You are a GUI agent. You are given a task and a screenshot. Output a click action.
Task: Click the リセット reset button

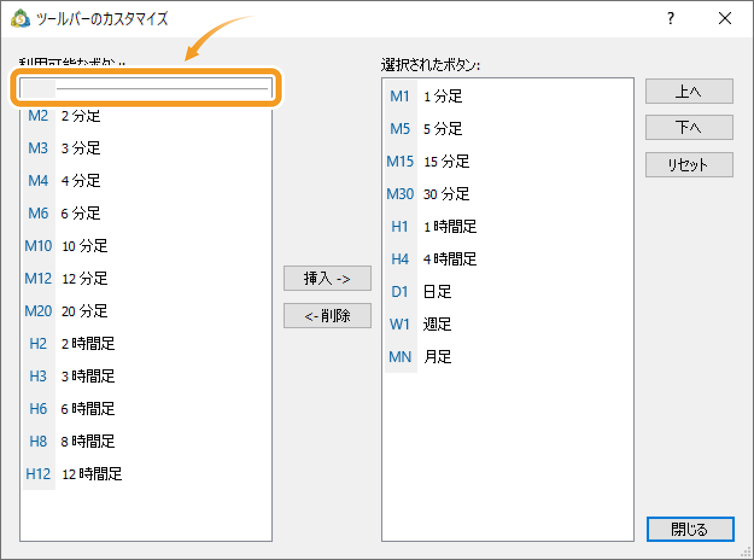(689, 165)
